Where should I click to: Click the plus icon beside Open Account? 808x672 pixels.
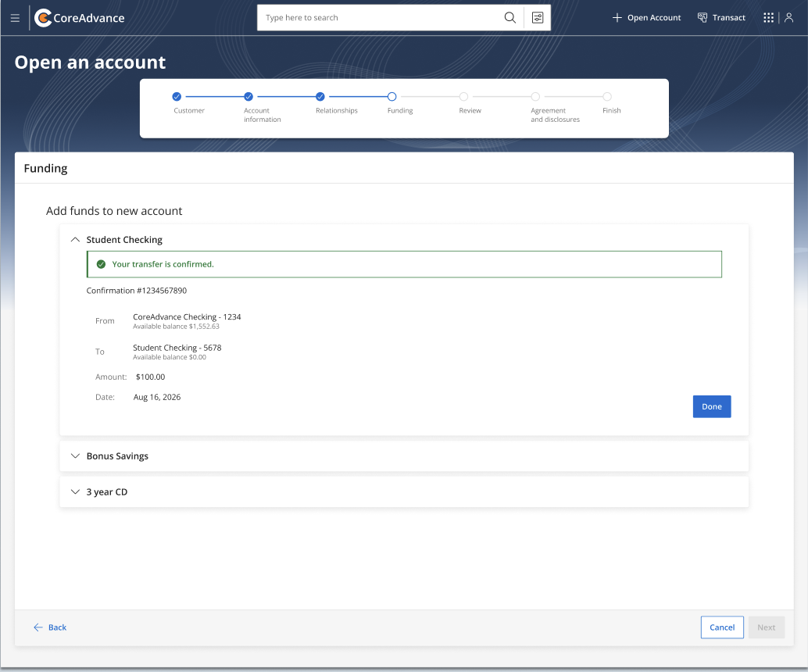coord(617,17)
